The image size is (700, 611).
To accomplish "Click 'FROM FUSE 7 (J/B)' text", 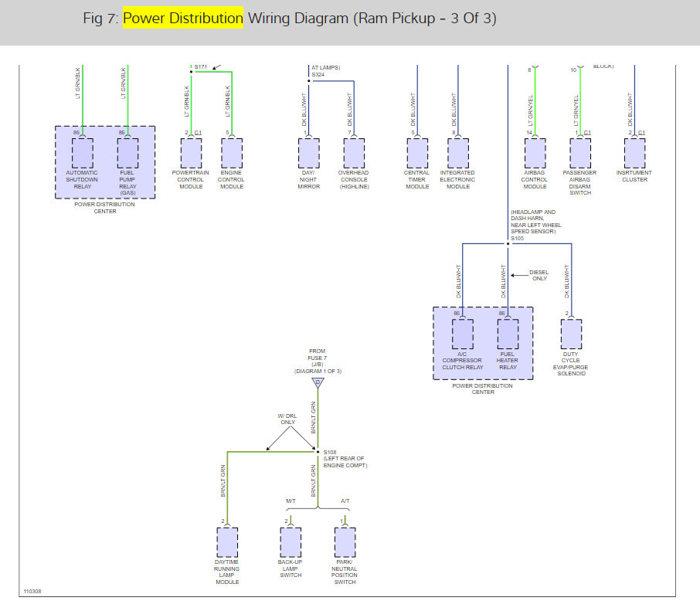I will click(318, 358).
